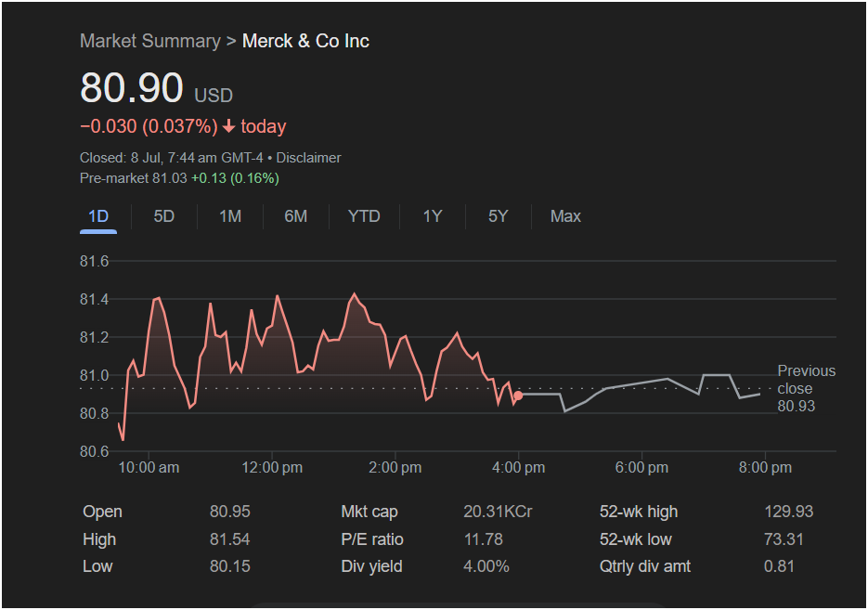Click the red closing-price dot on chart
The height and width of the screenshot is (610, 868).
(x=518, y=396)
